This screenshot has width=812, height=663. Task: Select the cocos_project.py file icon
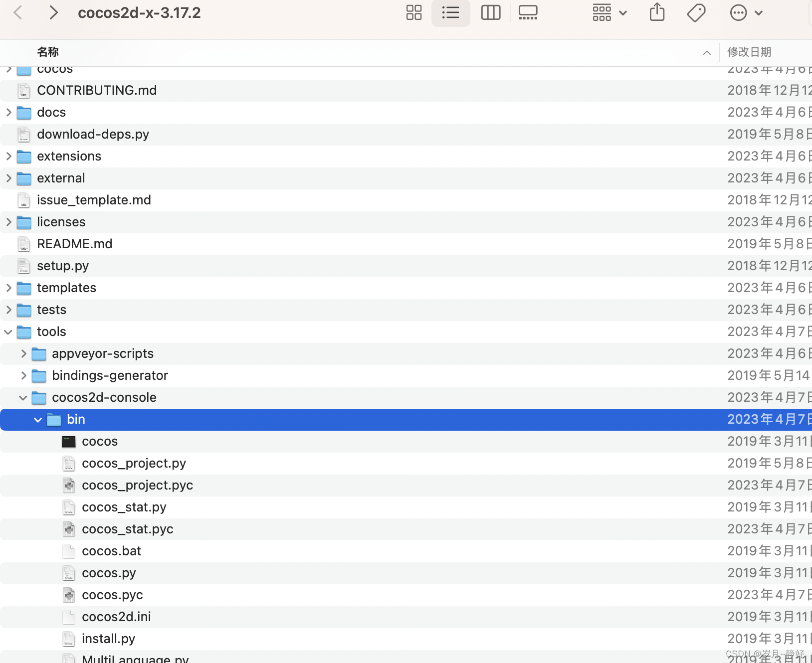(69, 463)
